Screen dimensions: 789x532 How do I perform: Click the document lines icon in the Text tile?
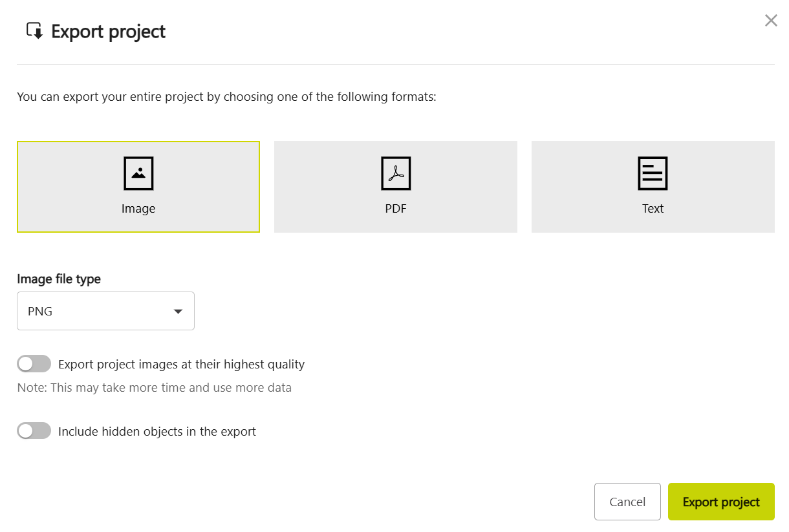653,173
